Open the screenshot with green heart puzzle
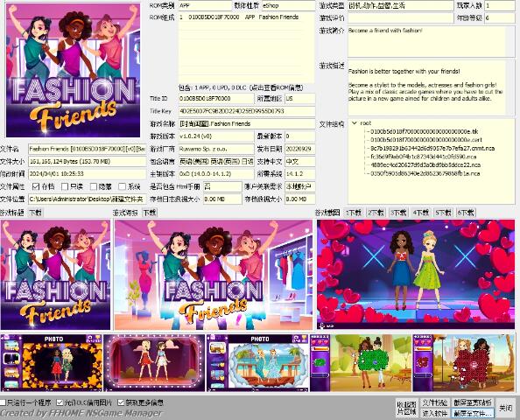This screenshot has width=520, height=420. tap(361, 363)
